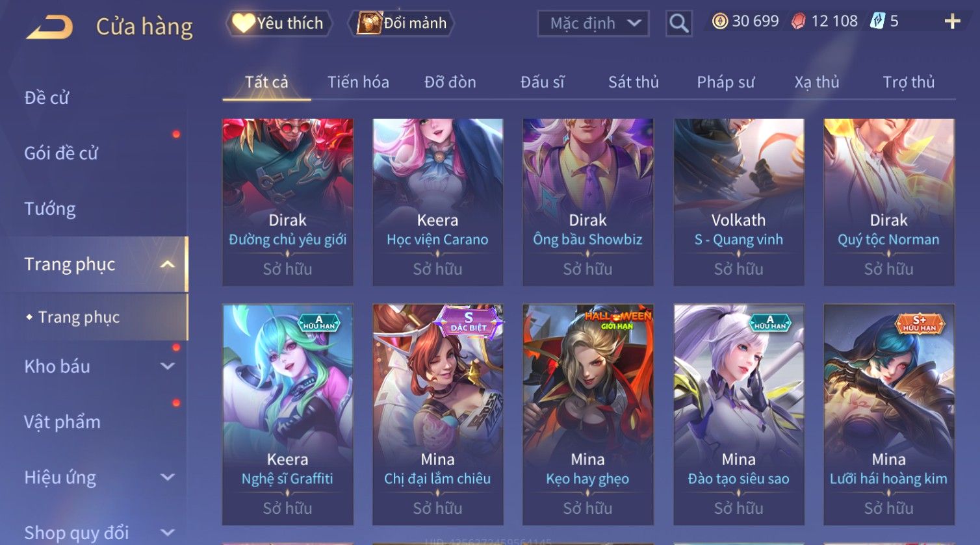This screenshot has height=545, width=980.
Task: Open Đổi mảnh chest exchange
Action: 402,23
